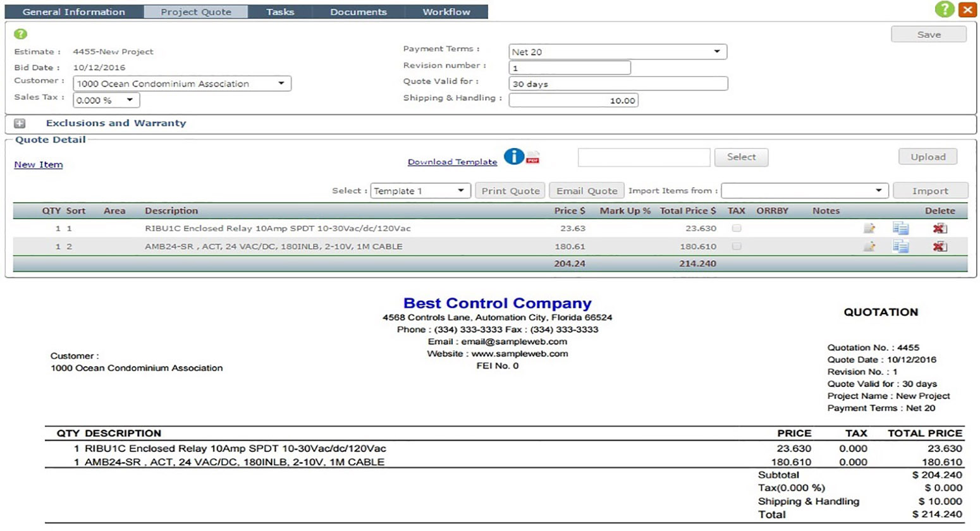Click the New Item link

coord(39,164)
